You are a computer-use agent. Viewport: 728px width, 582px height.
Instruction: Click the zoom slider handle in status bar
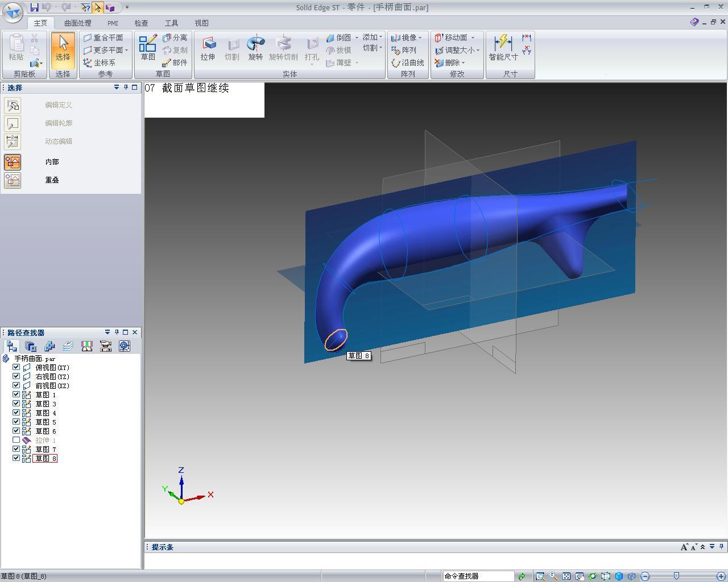[676, 576]
